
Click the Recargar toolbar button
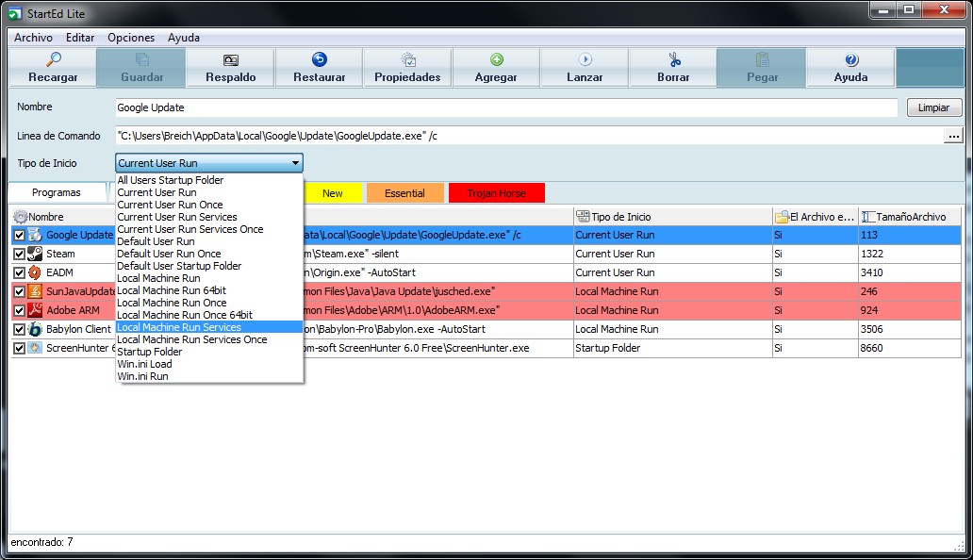[x=53, y=68]
